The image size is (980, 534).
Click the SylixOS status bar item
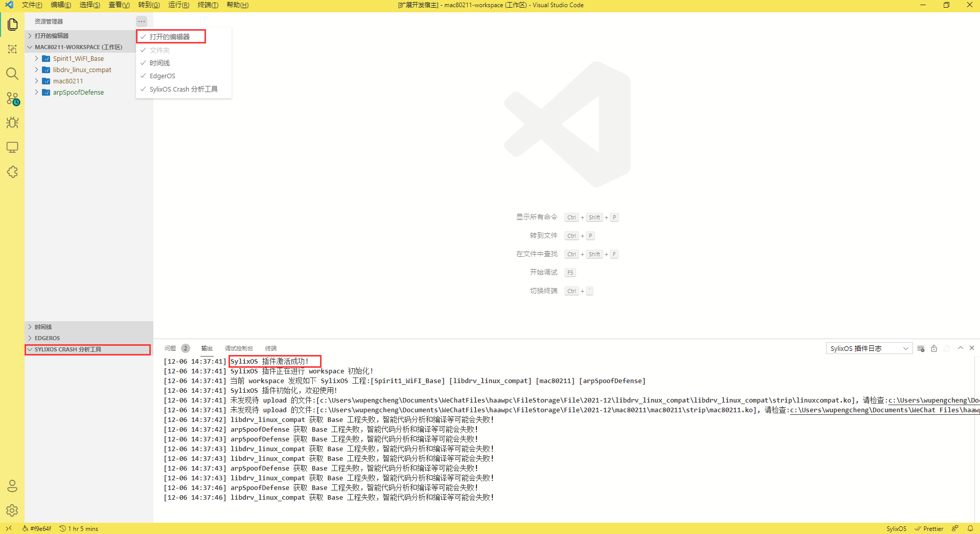click(x=896, y=528)
